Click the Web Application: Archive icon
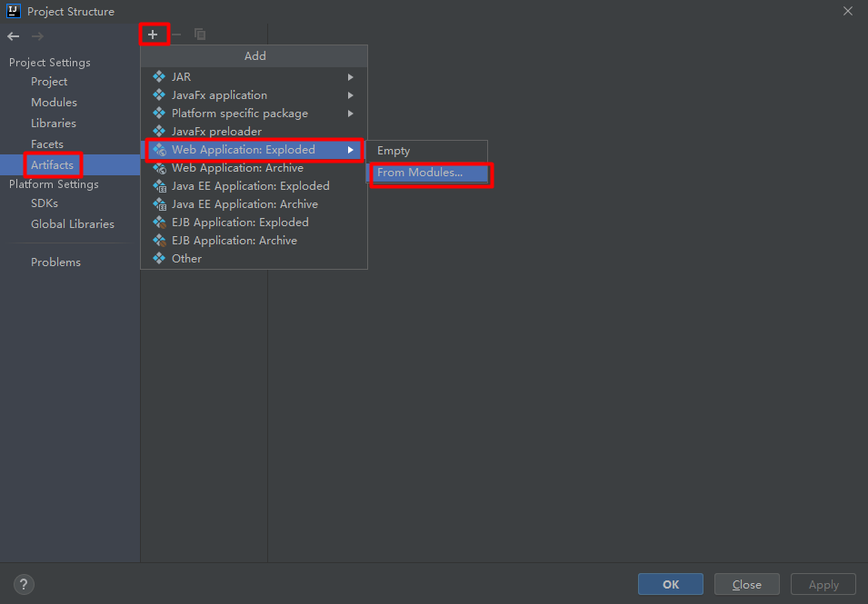Image resolution: width=868 pixels, height=604 pixels. [x=159, y=168]
